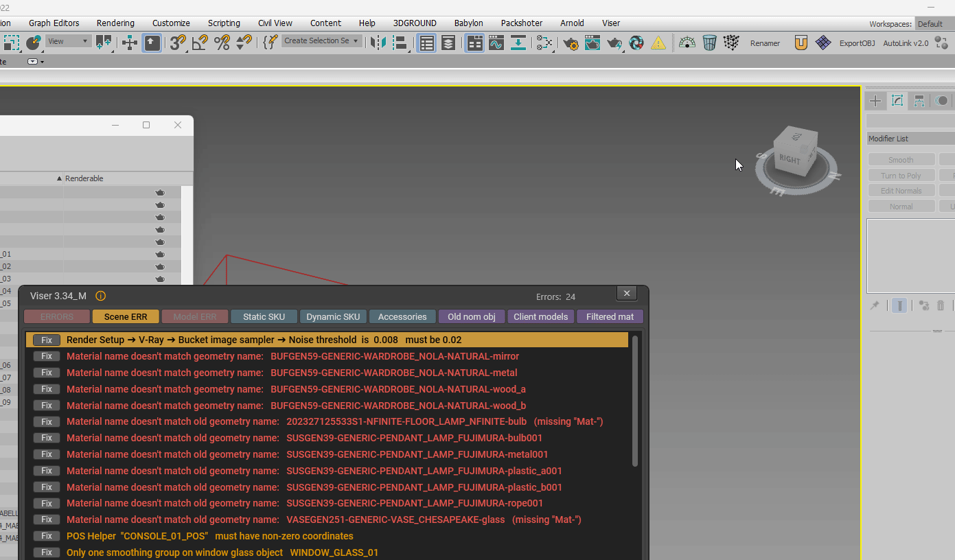Toggle the 3D Snaps button
Image resolution: width=955 pixels, height=560 pixels.
(x=177, y=43)
